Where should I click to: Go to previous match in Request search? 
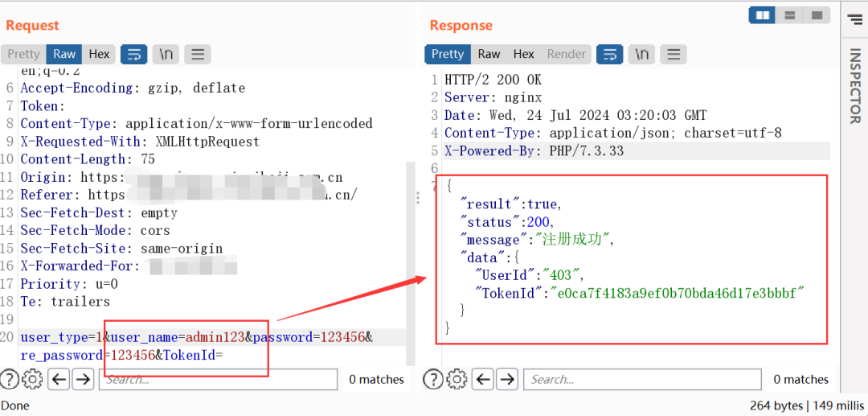tap(59, 380)
